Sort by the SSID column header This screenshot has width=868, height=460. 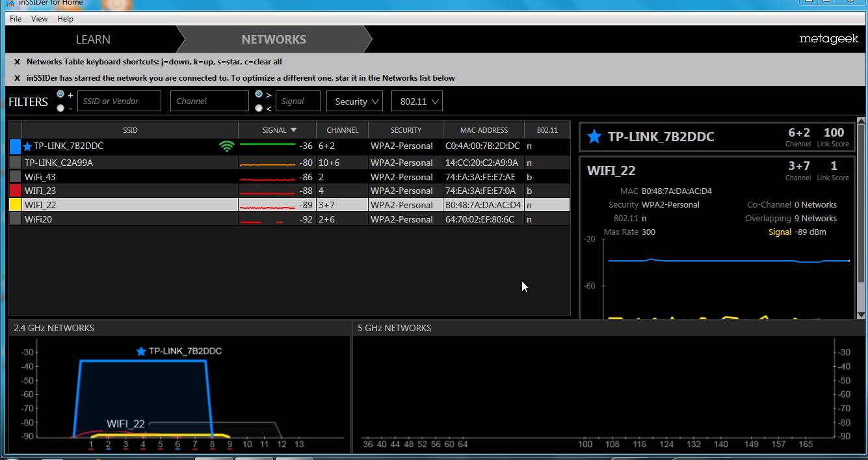(x=130, y=130)
